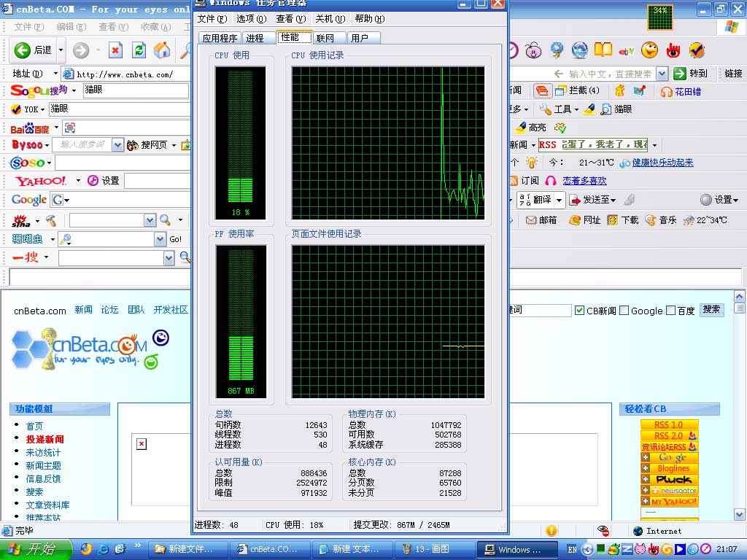Open Task Manager 选项(O) menu
Image resolution: width=747 pixels, height=560 pixels.
(251, 19)
